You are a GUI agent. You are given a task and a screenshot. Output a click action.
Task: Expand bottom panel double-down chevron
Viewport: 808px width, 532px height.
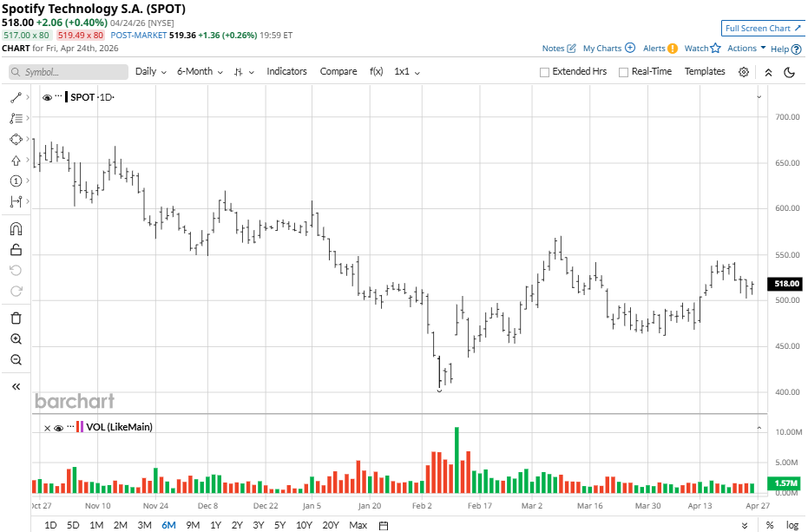tap(745, 525)
